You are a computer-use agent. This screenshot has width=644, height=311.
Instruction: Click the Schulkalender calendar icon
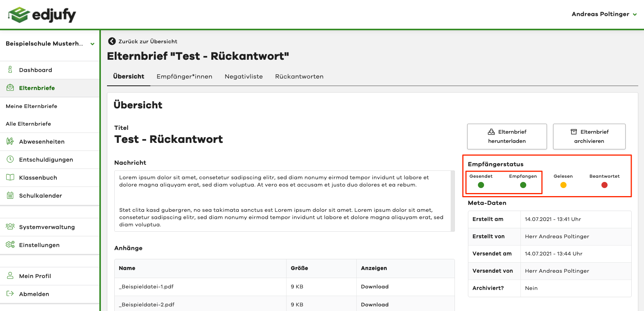[x=10, y=195]
